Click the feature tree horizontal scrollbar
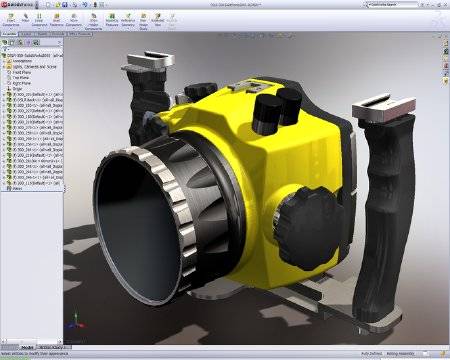The image size is (450, 360). 32,341
